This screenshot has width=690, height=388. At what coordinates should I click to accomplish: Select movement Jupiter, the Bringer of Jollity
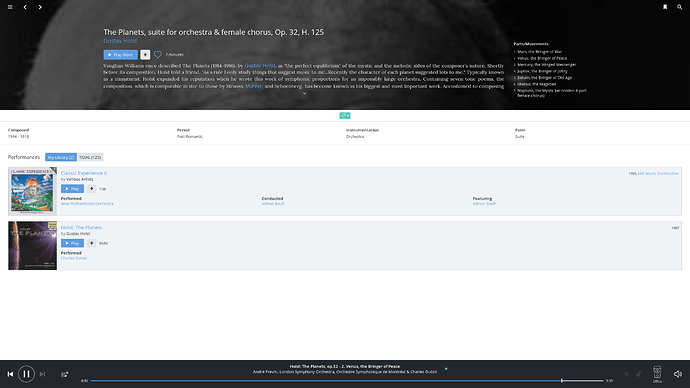542,71
